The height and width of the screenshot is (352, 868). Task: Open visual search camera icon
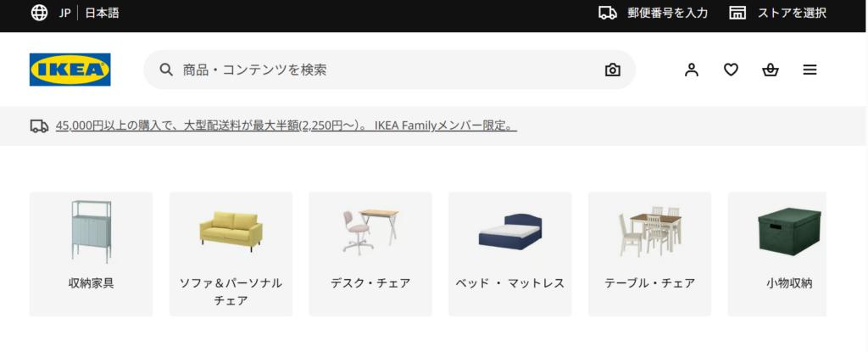(612, 70)
